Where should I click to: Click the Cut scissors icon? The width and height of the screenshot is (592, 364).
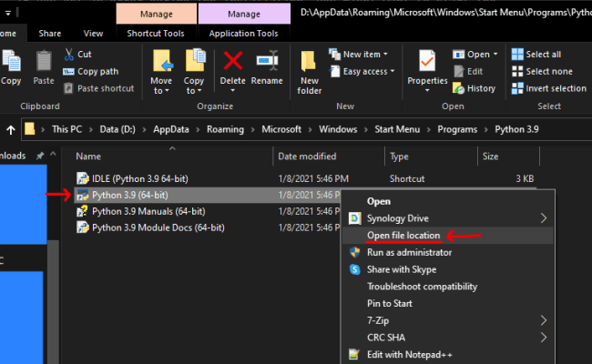(x=68, y=55)
